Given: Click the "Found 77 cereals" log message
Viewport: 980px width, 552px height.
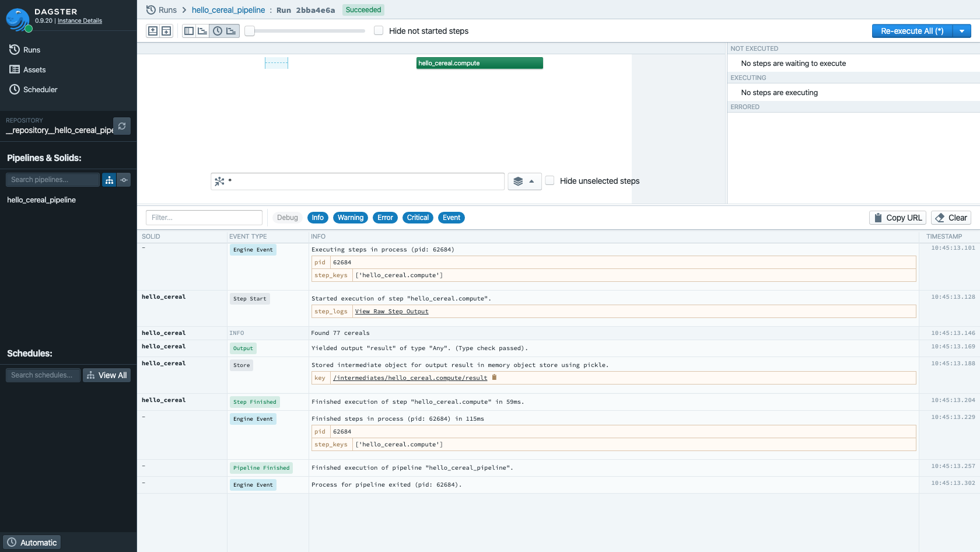Looking at the screenshot, I should (341, 333).
